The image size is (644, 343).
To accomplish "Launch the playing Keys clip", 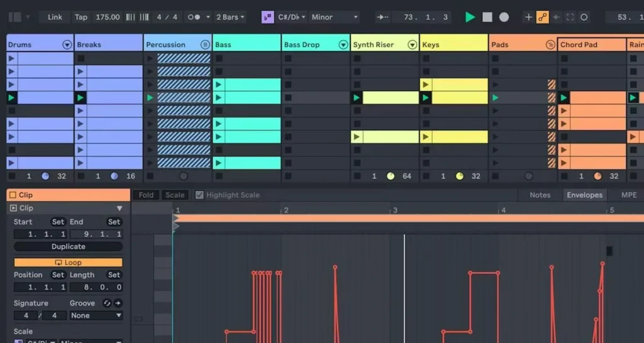I will point(426,97).
